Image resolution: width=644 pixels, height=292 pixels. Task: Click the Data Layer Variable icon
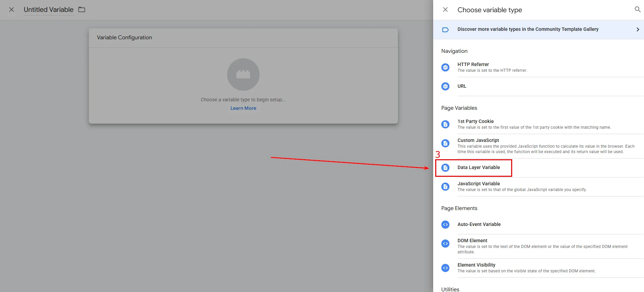[445, 168]
